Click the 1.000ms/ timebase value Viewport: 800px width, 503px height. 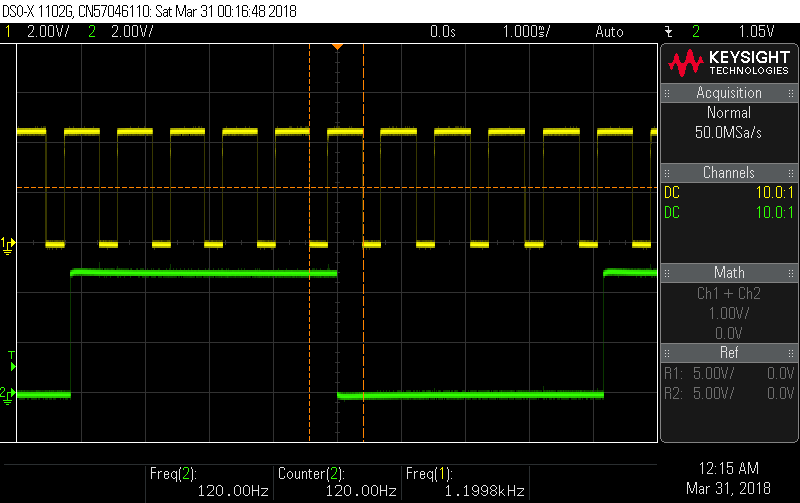tap(527, 32)
